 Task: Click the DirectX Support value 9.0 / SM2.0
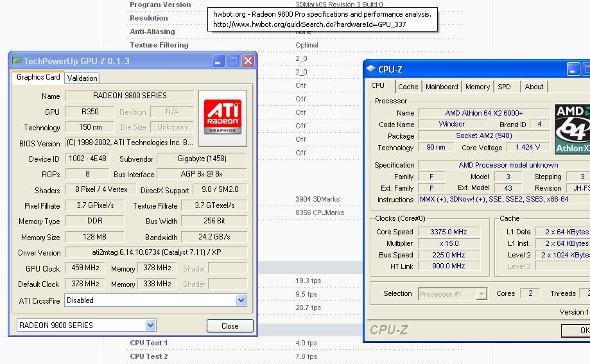[x=220, y=189]
